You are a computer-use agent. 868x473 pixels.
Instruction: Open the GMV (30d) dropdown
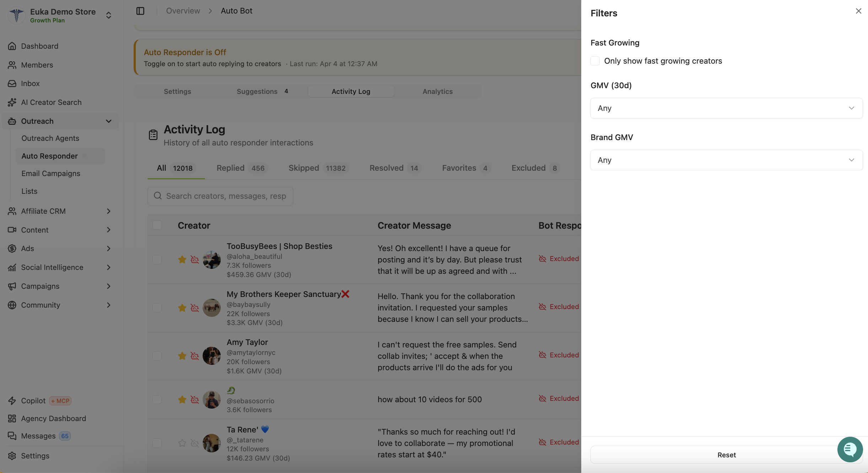click(x=726, y=108)
